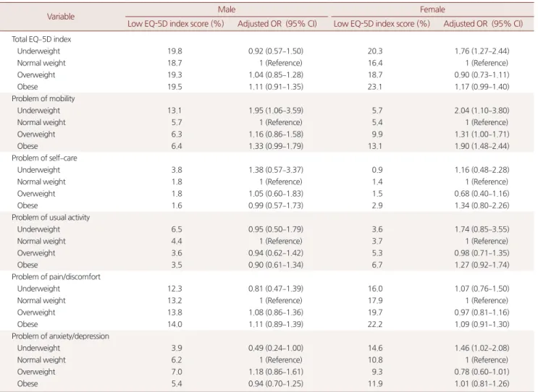Screen dimensions: 538x392
Task: Select the odds ratio 1.74 (0.85–3.55)
Action: (482, 229)
